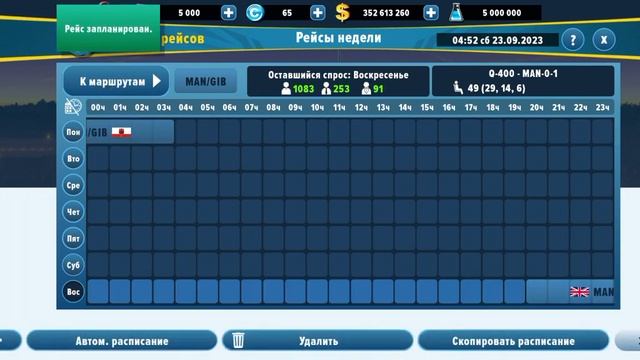This screenshot has height=360, width=640.
Task: Click the 23ч hour column header
Action: 602,107
